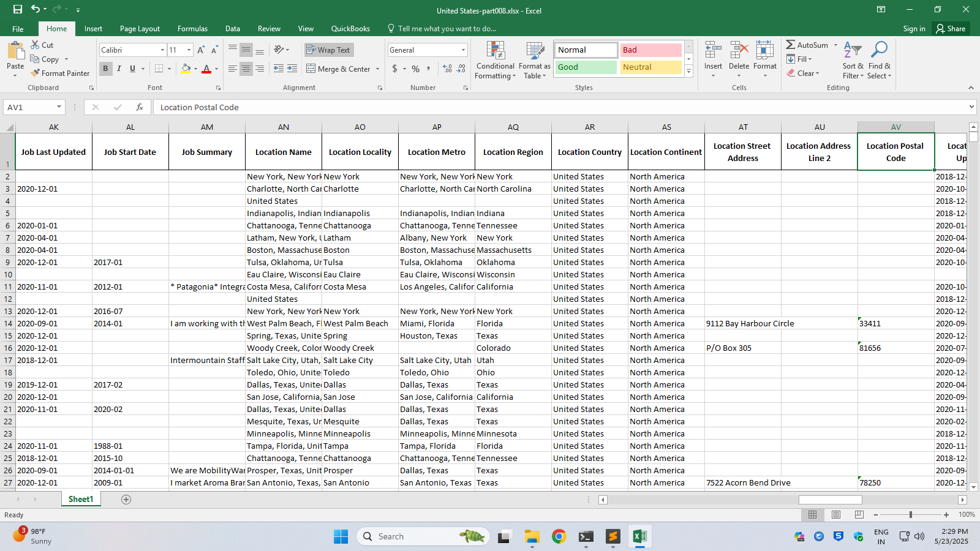Toggle Bold formatting
The height and width of the screenshot is (551, 980).
pos(105,69)
